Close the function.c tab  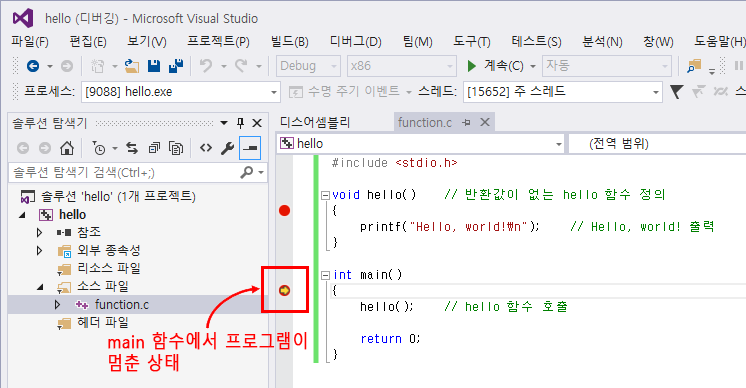point(485,123)
